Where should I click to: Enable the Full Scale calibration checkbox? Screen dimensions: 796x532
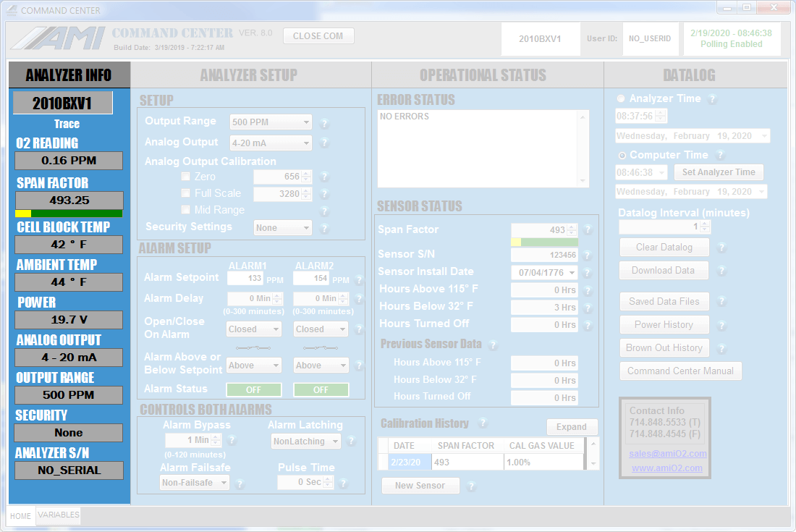pyautogui.click(x=186, y=193)
